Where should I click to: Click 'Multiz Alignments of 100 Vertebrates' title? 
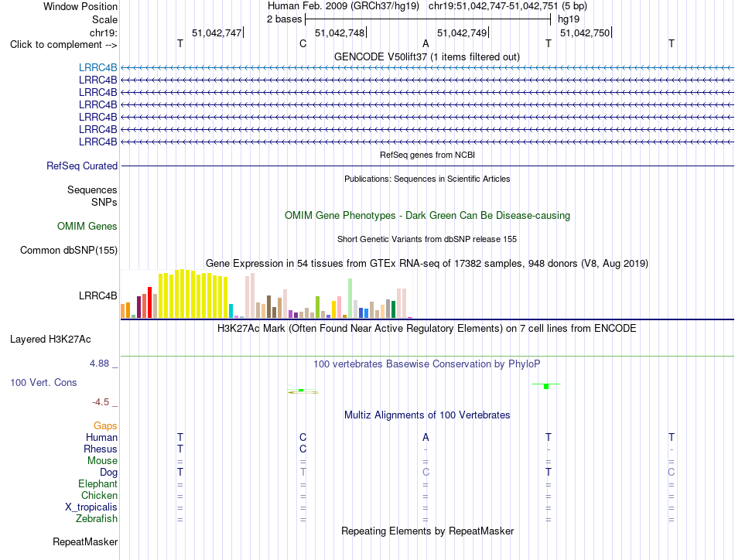pyautogui.click(x=427, y=415)
